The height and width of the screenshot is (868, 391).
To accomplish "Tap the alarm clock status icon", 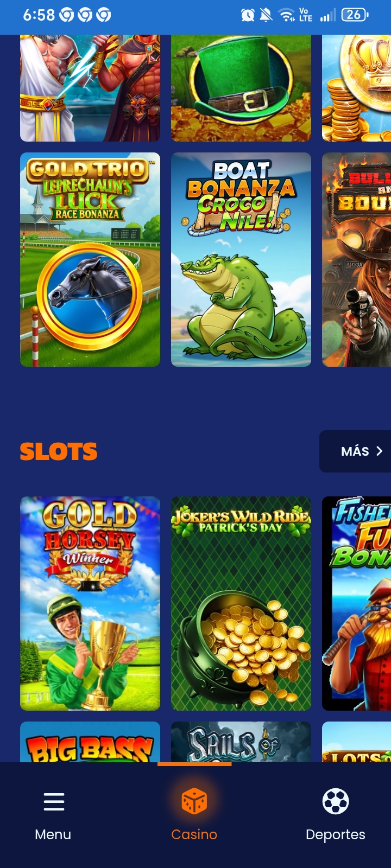I will click(248, 15).
